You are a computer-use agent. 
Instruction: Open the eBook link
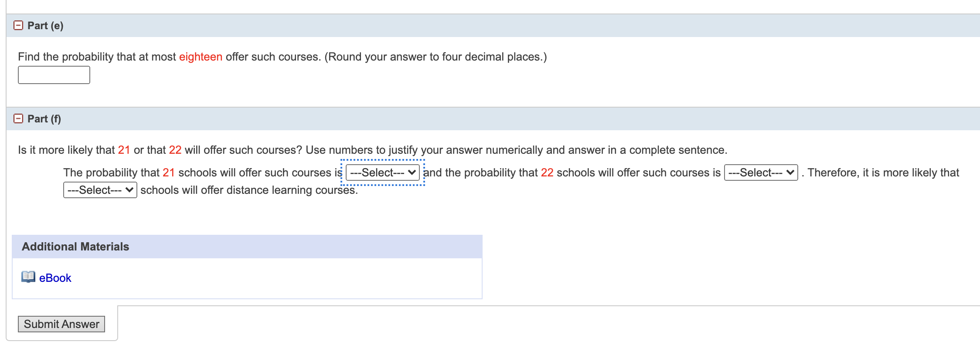[x=54, y=277]
